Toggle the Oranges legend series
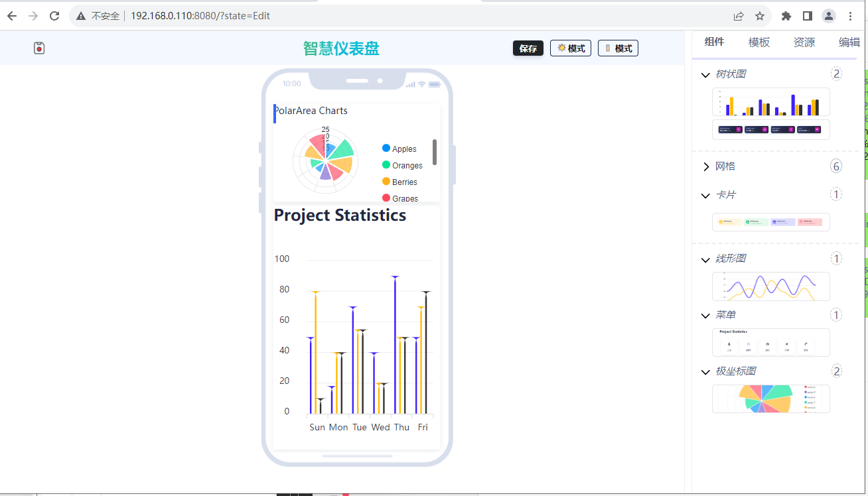 [x=402, y=166]
